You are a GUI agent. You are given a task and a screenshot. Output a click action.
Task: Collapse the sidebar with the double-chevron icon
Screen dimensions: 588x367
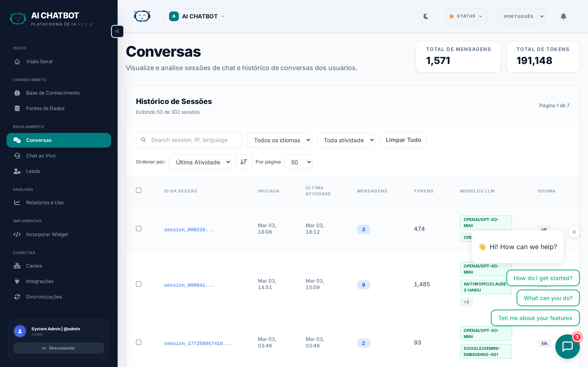point(117,31)
